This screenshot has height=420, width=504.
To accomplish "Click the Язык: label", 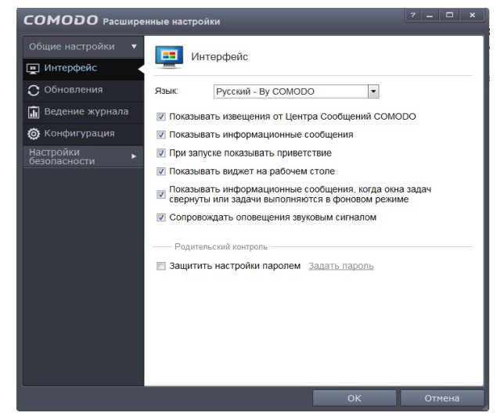I will click(x=167, y=92).
